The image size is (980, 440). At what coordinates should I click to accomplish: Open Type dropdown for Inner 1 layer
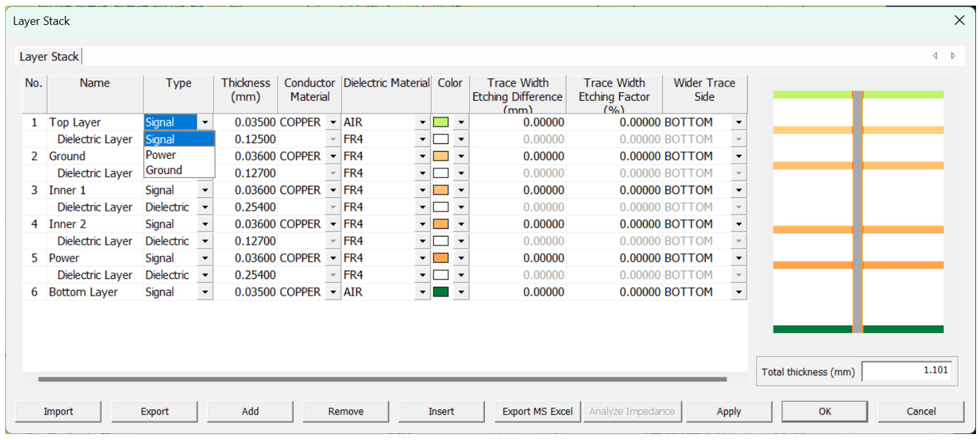click(x=205, y=190)
